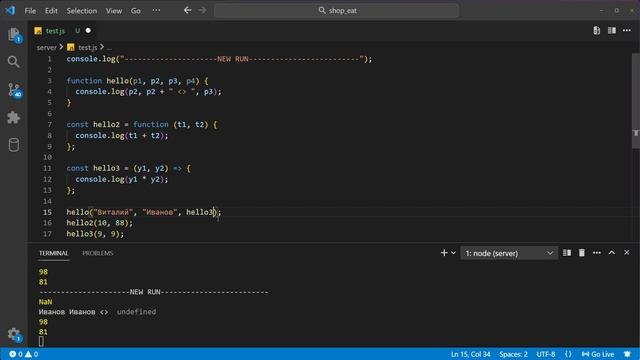Image resolution: width=640 pixels, height=360 pixels.
Task: Open editor More Actions menu
Action: (627, 31)
